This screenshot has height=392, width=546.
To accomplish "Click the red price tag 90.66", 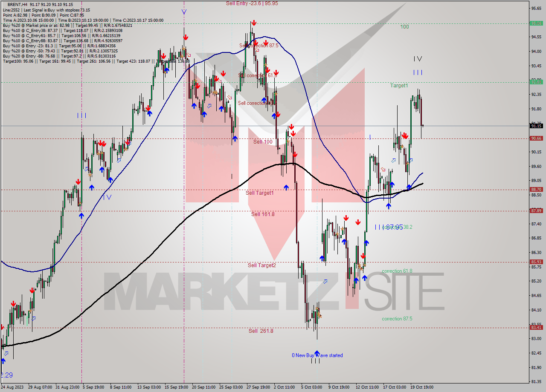I will pos(536,138).
